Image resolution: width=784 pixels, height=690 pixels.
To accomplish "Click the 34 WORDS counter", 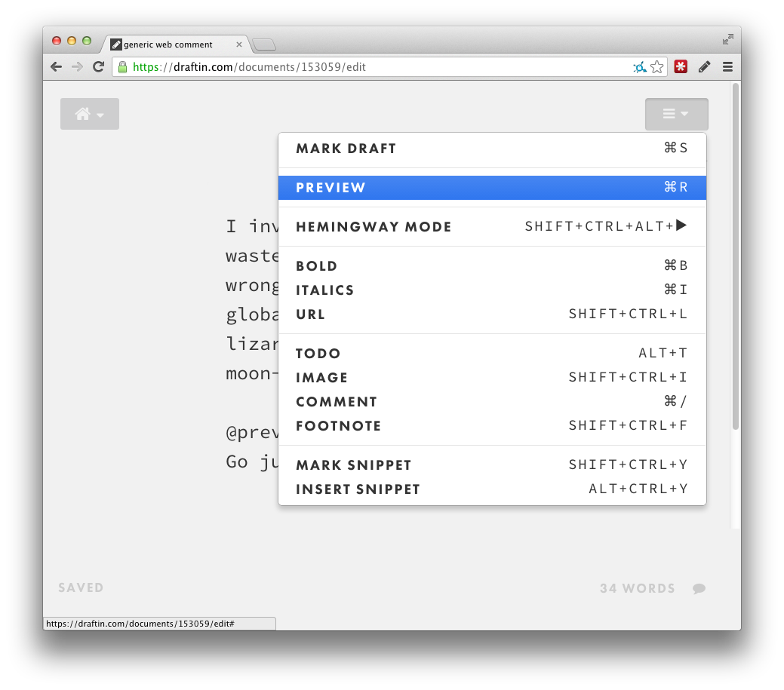I will tap(638, 588).
